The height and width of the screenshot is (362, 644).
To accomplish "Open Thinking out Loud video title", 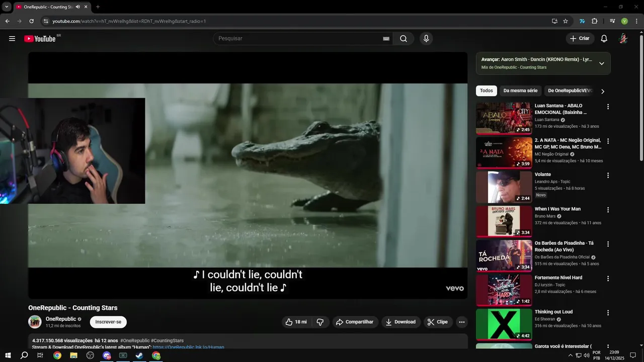I will 553,312.
